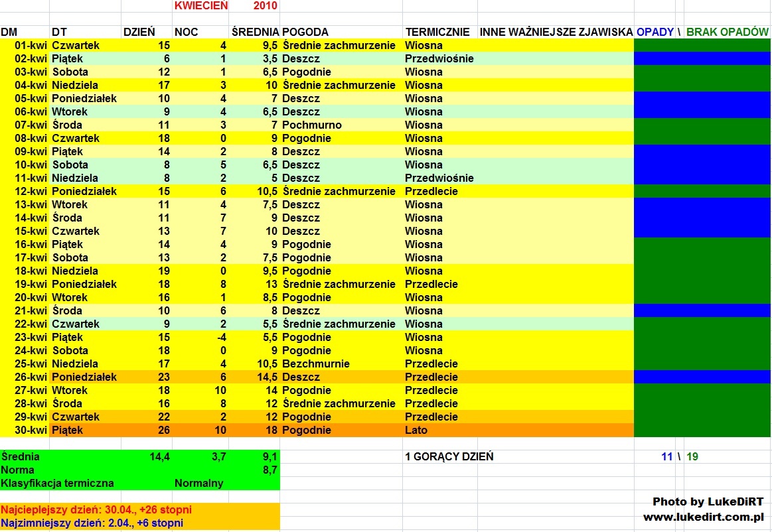Screen dimensions: 772x532
Task: Click the green no-rain swatch for 30-kwi
Action: tap(702, 430)
